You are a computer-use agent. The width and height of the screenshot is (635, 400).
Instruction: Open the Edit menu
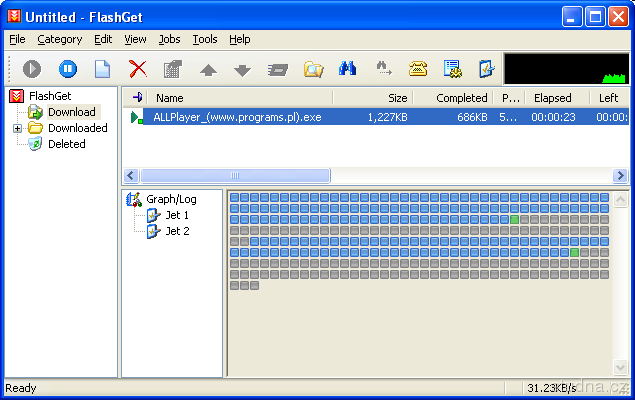point(103,39)
